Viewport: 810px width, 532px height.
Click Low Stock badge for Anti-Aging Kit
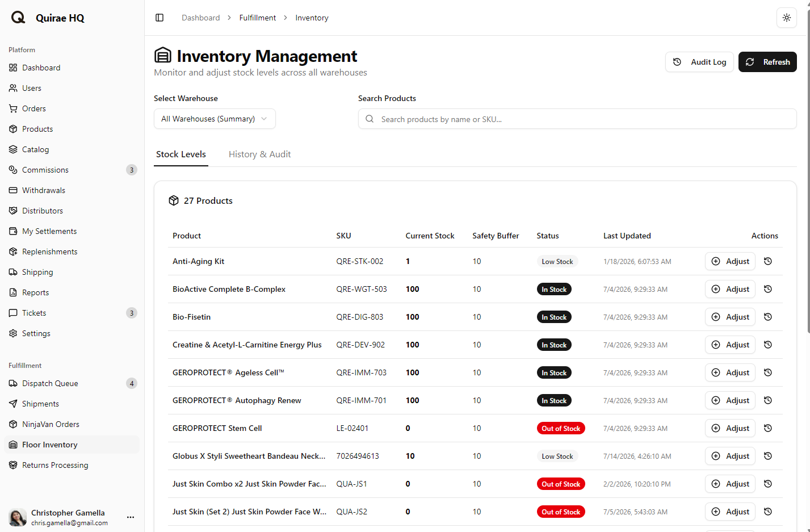(x=557, y=261)
